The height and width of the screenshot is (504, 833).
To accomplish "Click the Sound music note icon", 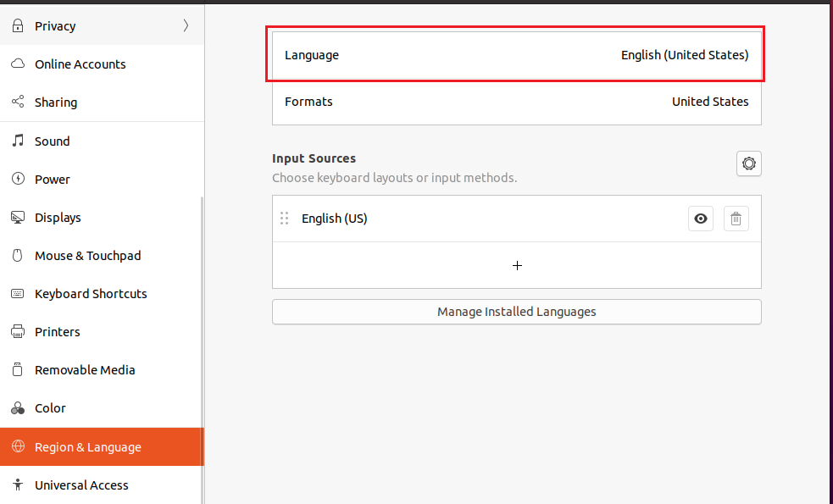I will 17,141.
